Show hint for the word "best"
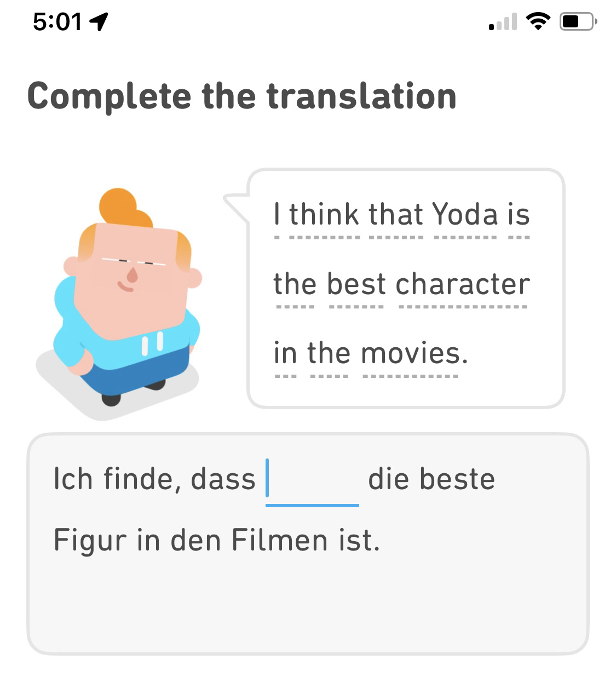The image size is (616, 677). (x=356, y=284)
